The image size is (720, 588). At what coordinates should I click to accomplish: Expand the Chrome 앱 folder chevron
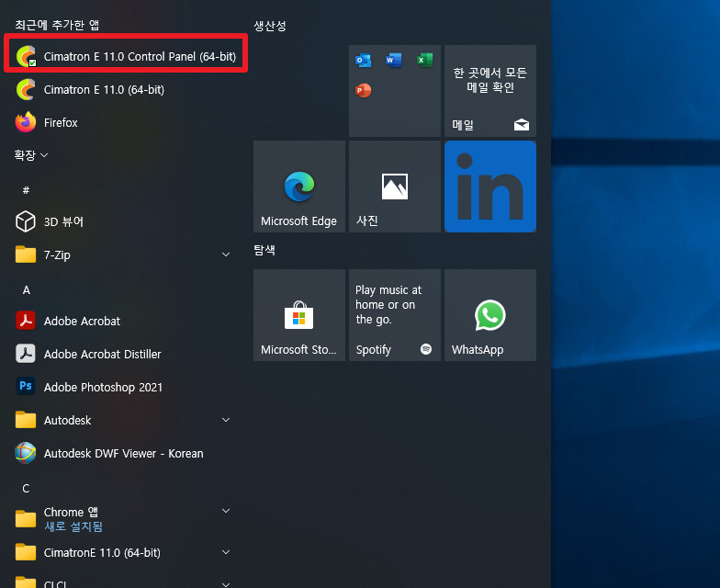226,511
